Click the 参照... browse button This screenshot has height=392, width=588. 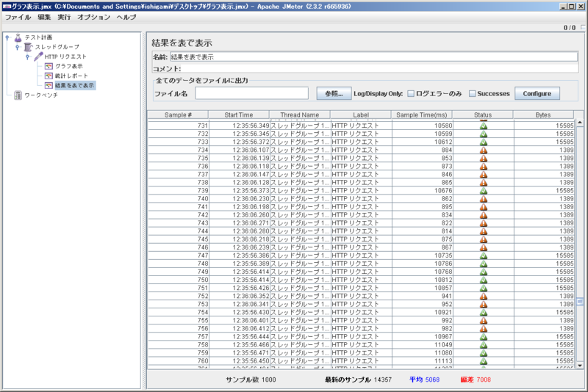[x=334, y=94]
